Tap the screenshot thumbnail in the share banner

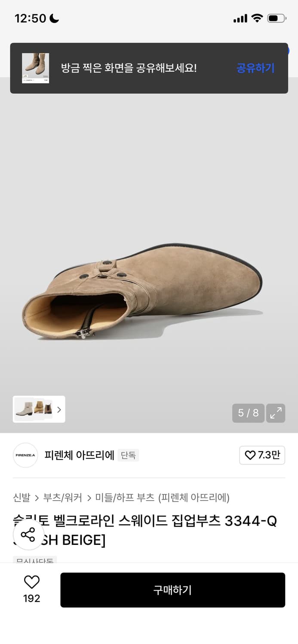click(x=35, y=68)
